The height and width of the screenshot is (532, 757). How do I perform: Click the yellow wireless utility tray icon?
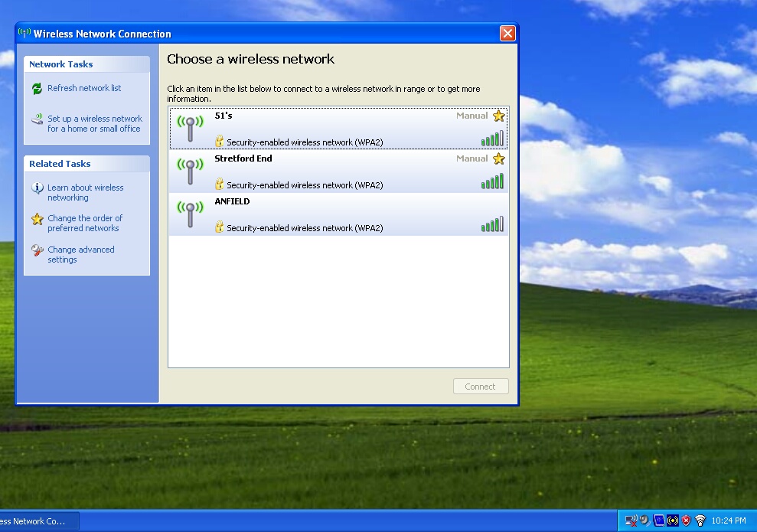coord(673,521)
